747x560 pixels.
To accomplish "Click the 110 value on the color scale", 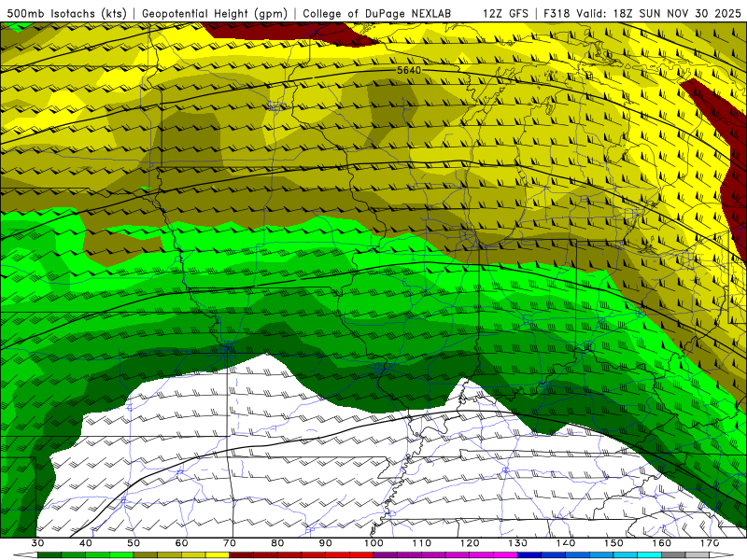I will coord(422,543).
